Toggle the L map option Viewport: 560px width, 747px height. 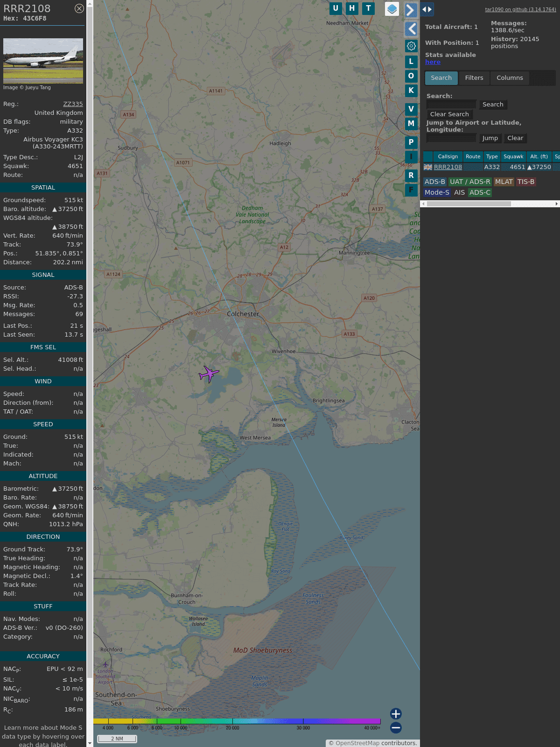pos(411,61)
